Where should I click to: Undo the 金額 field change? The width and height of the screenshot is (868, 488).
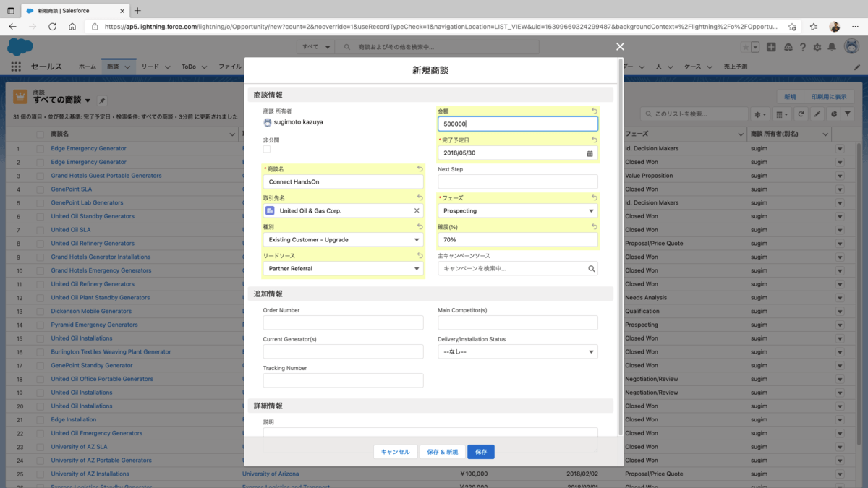595,111
